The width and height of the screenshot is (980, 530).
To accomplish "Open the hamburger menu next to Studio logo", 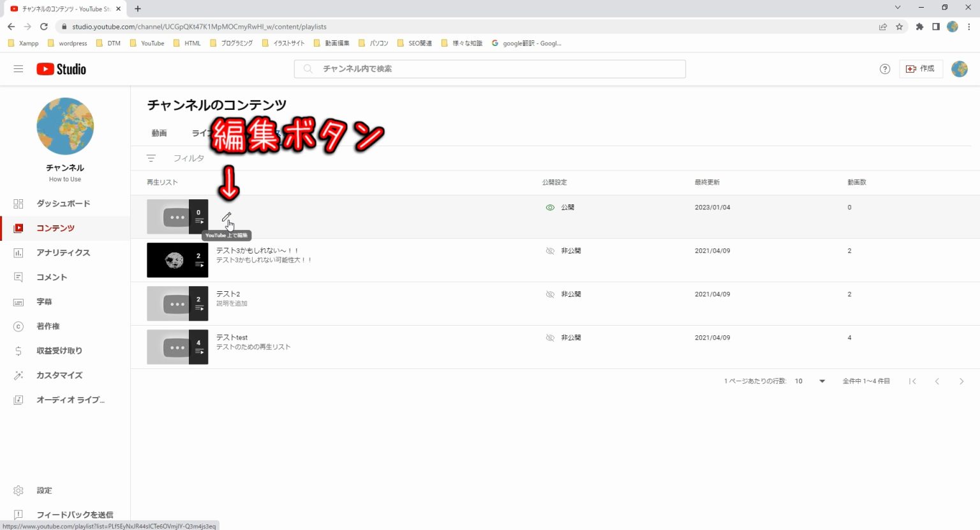I will (19, 69).
